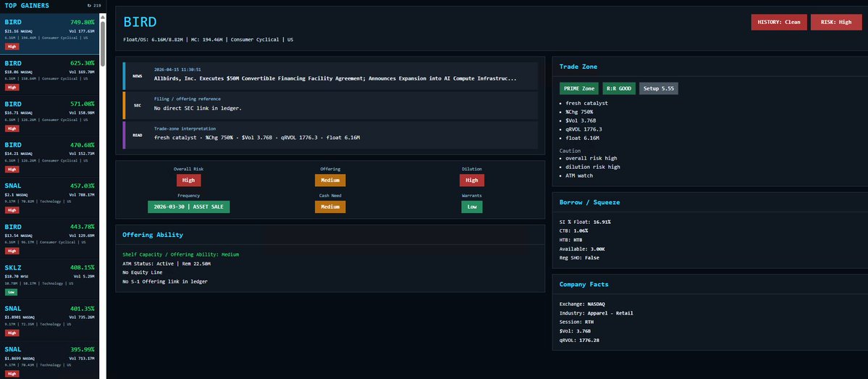This screenshot has height=379, width=868.
Task: Click the 'dilution risk high' caution bullet
Action: (x=593, y=167)
